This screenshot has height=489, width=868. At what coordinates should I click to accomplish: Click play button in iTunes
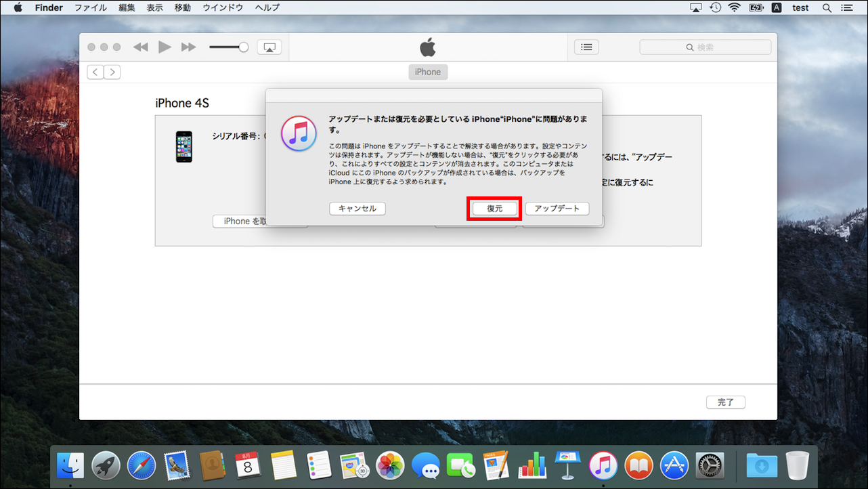pyautogui.click(x=165, y=47)
